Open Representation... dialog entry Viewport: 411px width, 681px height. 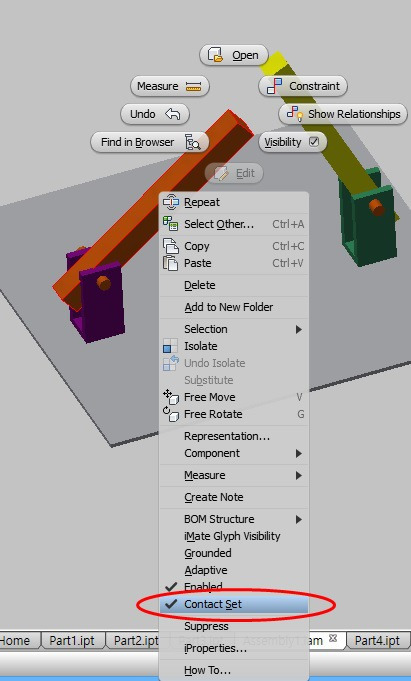(234, 436)
